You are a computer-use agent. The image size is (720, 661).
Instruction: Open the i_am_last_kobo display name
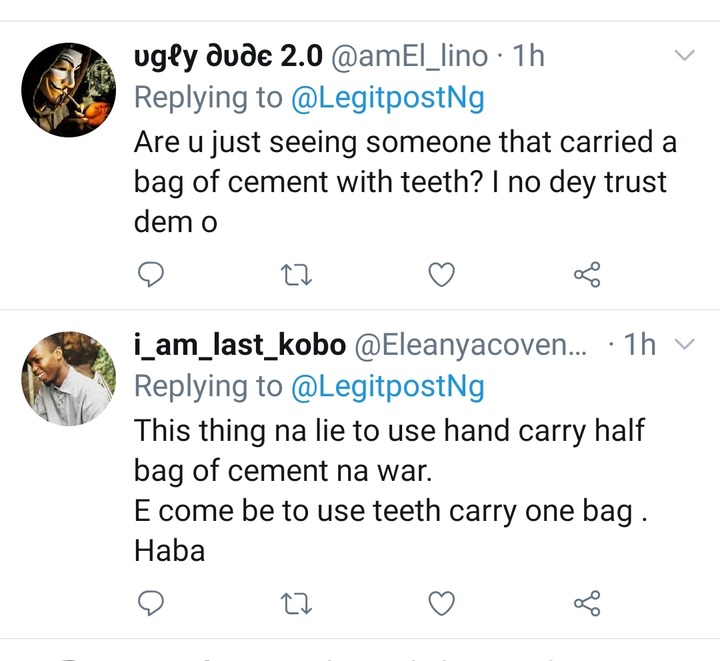[x=240, y=345]
